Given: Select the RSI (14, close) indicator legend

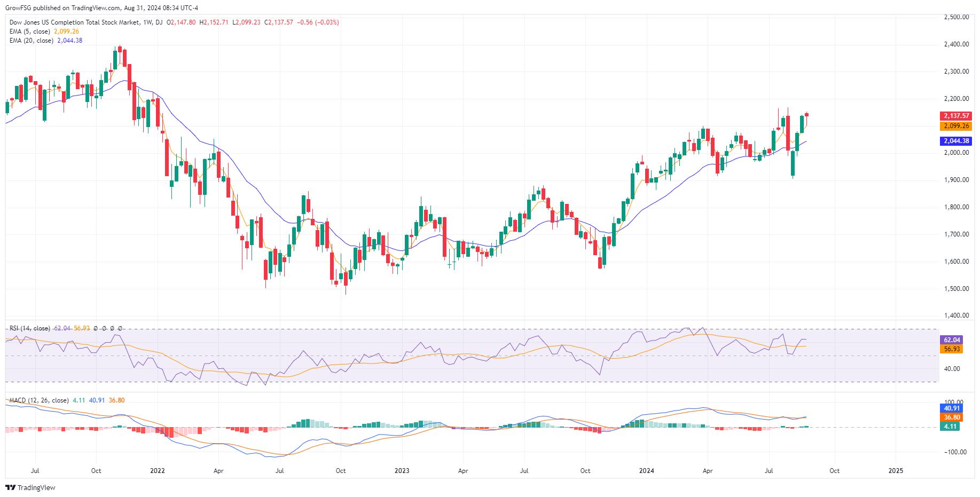Looking at the screenshot, I should coord(30,328).
